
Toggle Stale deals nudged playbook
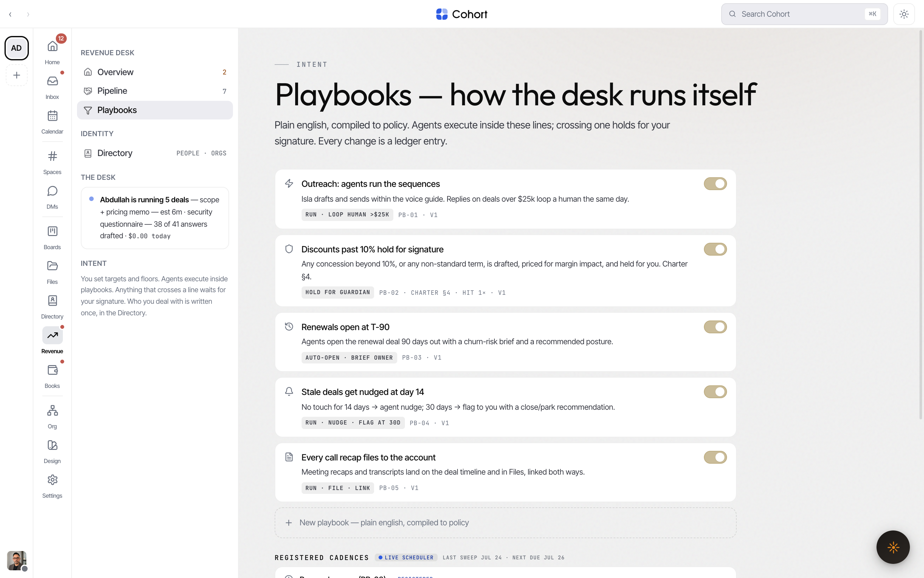(x=715, y=392)
